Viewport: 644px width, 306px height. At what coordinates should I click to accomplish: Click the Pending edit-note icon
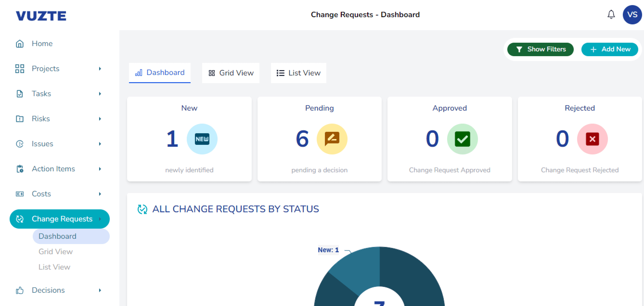[x=332, y=139]
